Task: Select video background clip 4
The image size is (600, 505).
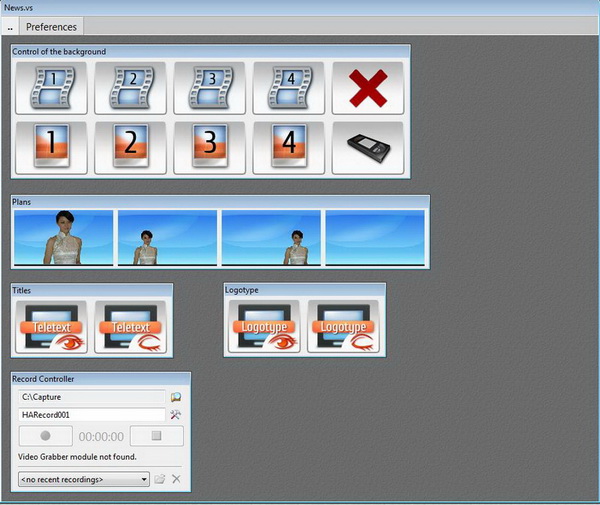Action: pos(289,88)
